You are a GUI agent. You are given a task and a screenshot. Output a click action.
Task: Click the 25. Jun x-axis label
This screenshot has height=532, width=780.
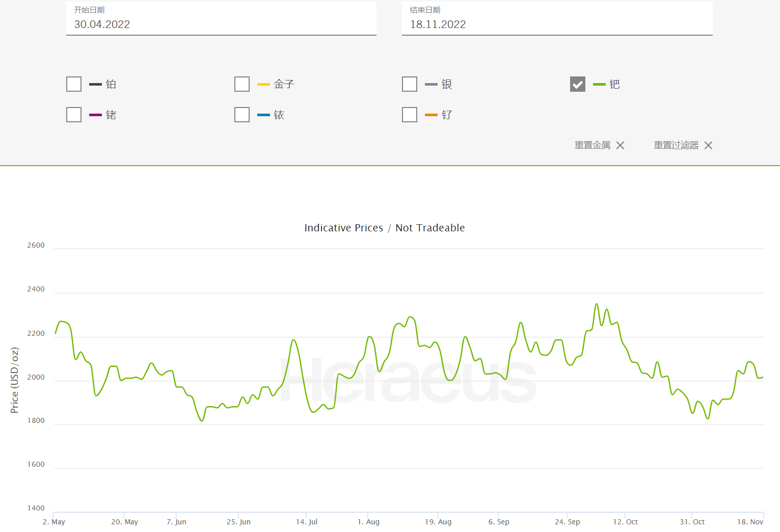click(x=238, y=522)
